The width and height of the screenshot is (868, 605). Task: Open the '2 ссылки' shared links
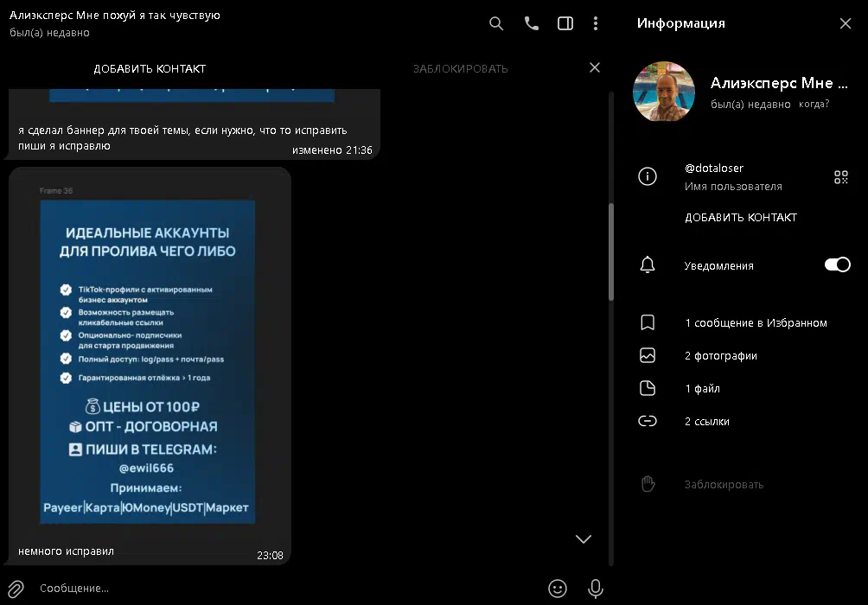pyautogui.click(x=707, y=421)
